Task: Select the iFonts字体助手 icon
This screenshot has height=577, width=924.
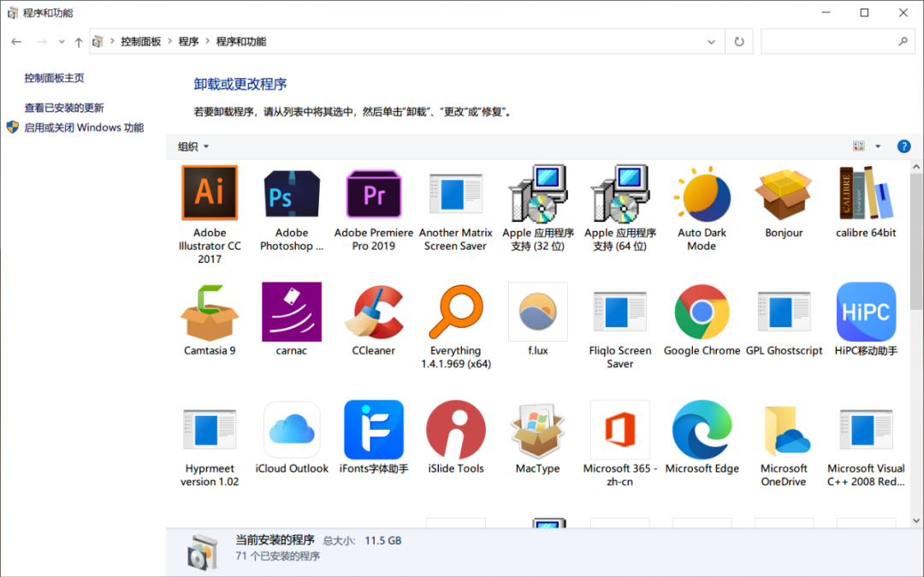Action: click(x=374, y=430)
